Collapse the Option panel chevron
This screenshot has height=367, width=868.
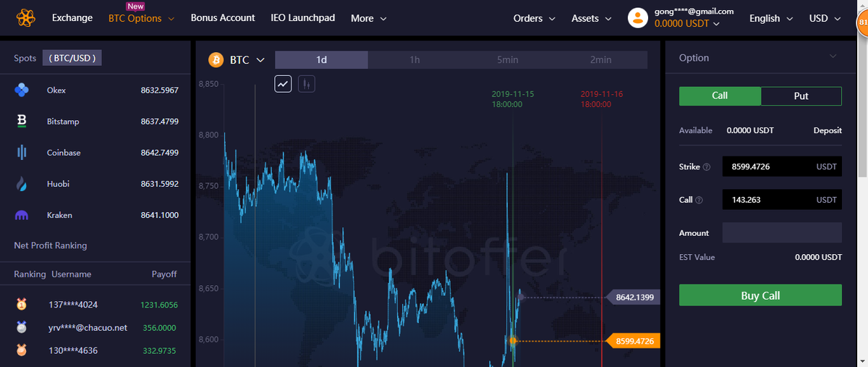click(833, 56)
